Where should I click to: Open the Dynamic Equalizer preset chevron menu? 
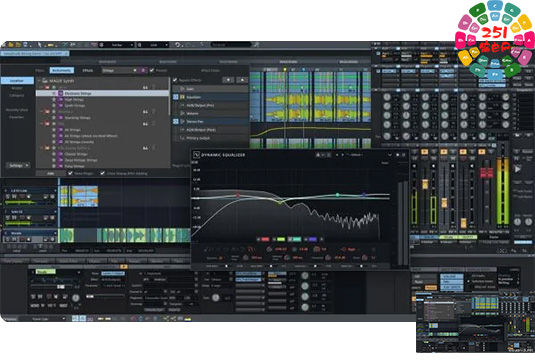[x=390, y=155]
